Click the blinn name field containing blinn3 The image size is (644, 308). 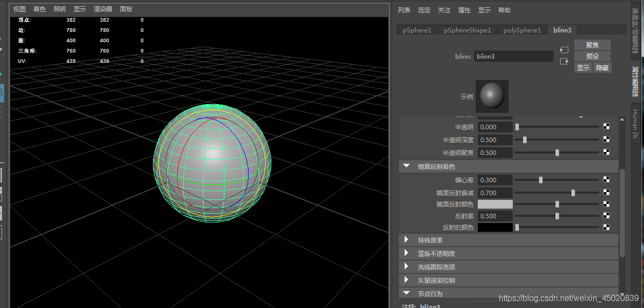pos(514,56)
